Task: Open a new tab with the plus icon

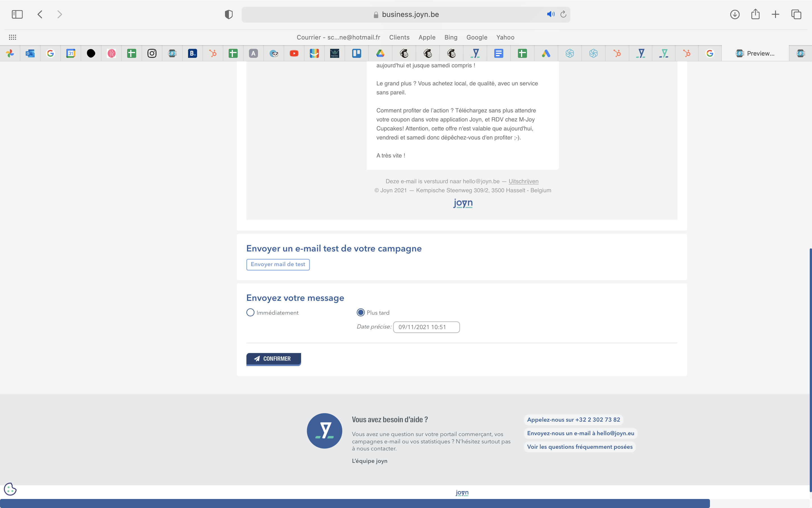Action: [775, 14]
